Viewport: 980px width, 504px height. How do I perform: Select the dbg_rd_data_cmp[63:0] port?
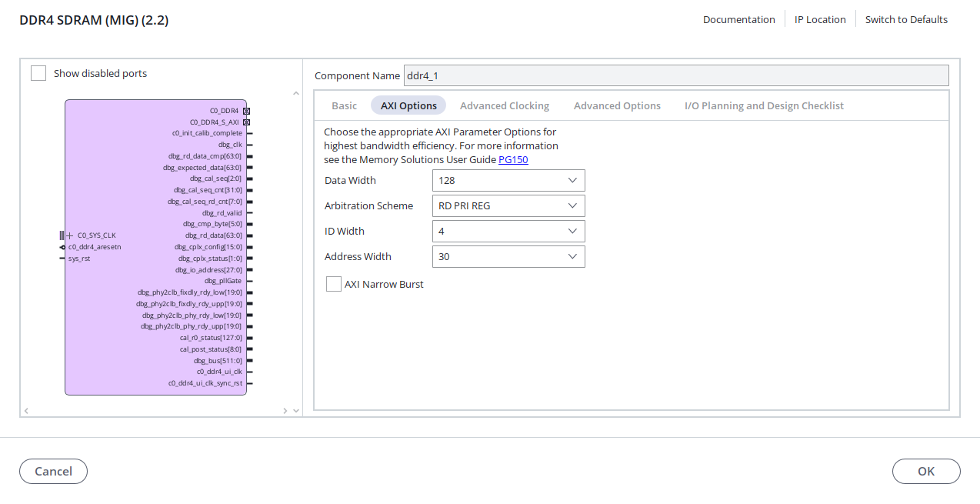point(205,156)
